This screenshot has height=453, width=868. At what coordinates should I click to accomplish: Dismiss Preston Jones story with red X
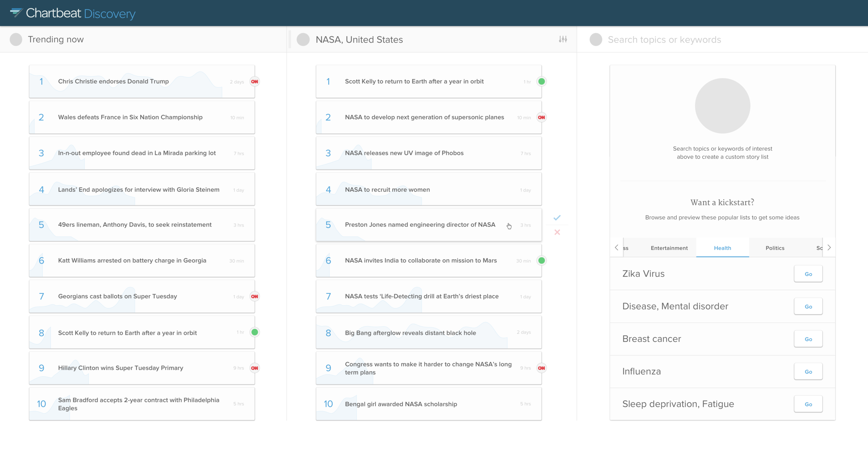557,232
